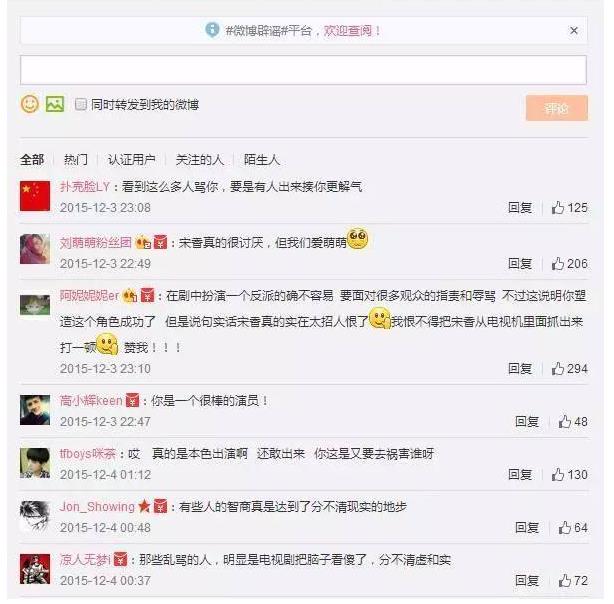The image size is (614, 604).
Task: Click thumbs-up beside 48 count
Action: [x=565, y=422]
